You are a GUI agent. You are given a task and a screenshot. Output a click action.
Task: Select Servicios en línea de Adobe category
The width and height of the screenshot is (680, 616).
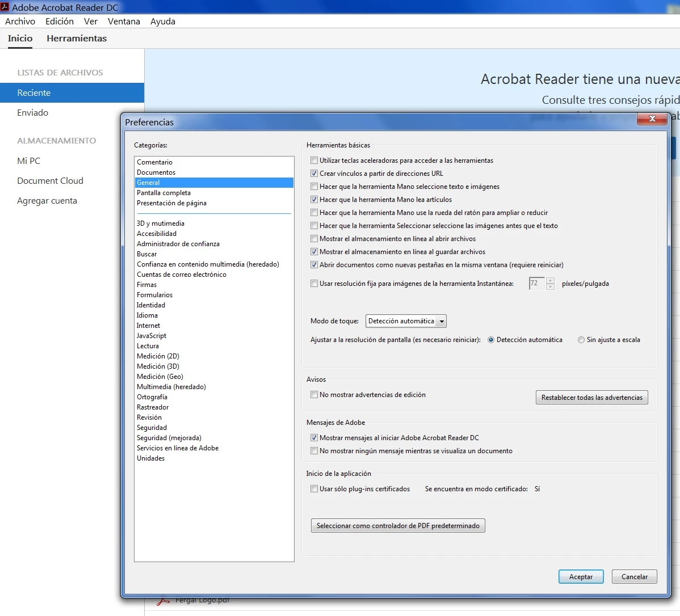(214, 448)
